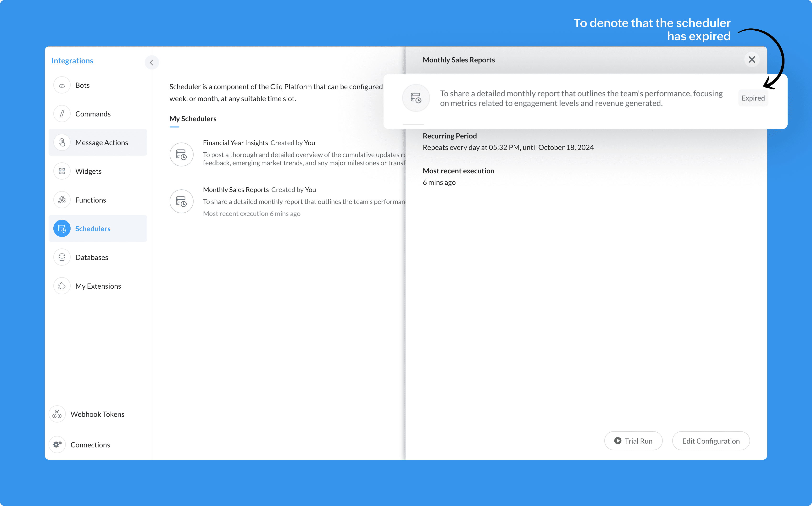The width and height of the screenshot is (812, 506).
Task: Open My Extensions section
Action: pos(98,286)
